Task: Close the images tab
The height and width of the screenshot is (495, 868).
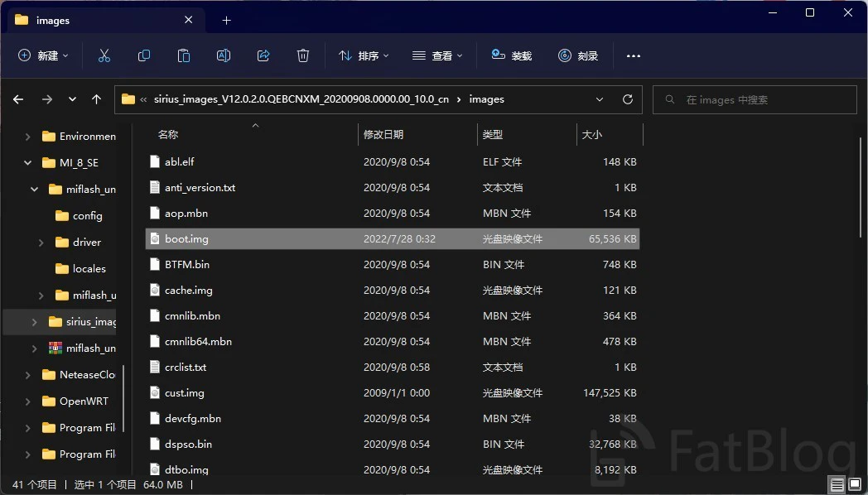Action: tap(189, 20)
